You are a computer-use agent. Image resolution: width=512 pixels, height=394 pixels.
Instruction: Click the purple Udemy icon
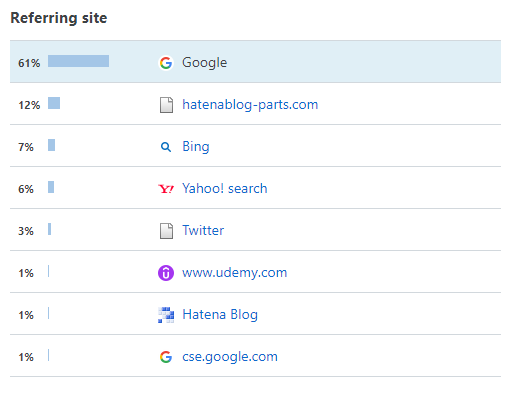[x=166, y=273]
